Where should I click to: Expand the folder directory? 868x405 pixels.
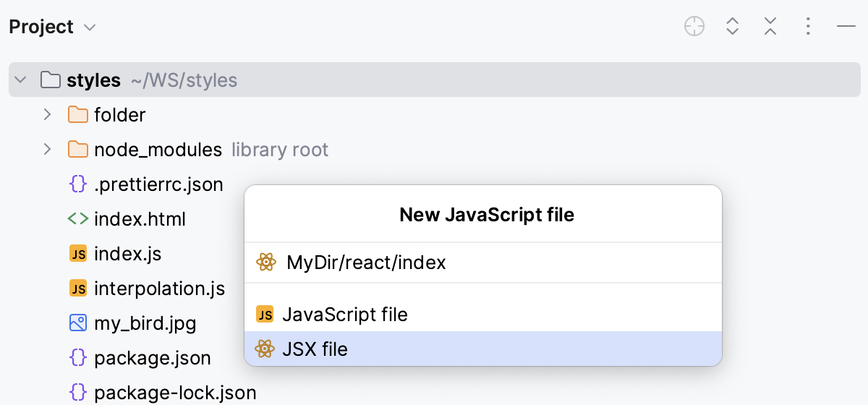48,114
